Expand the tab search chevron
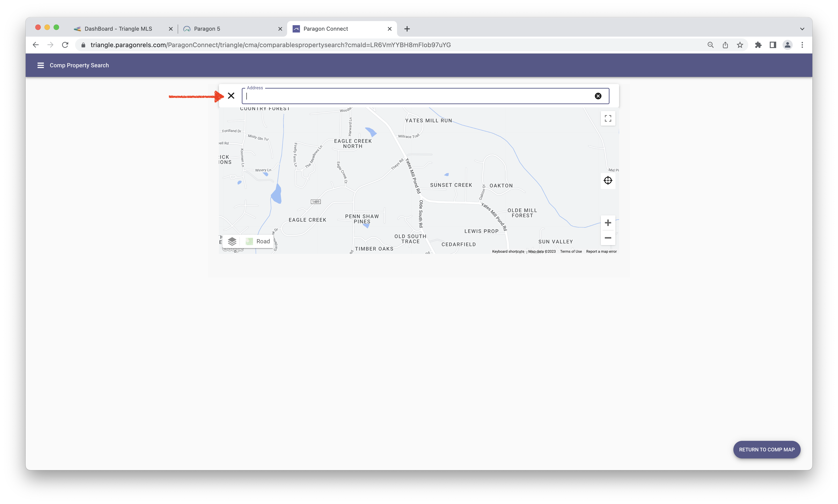The width and height of the screenshot is (838, 504). pos(802,29)
